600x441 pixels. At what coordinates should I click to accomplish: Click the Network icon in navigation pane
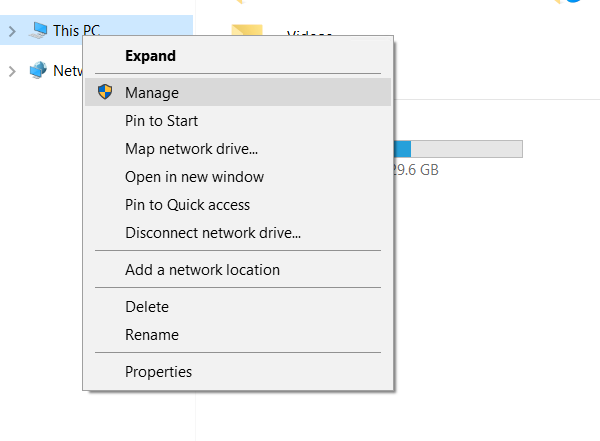[x=38, y=70]
